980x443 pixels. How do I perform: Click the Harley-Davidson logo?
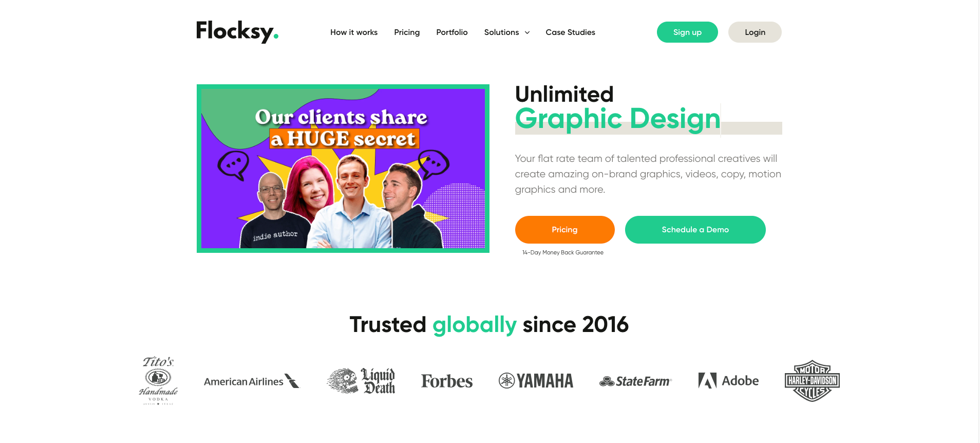[x=812, y=381]
